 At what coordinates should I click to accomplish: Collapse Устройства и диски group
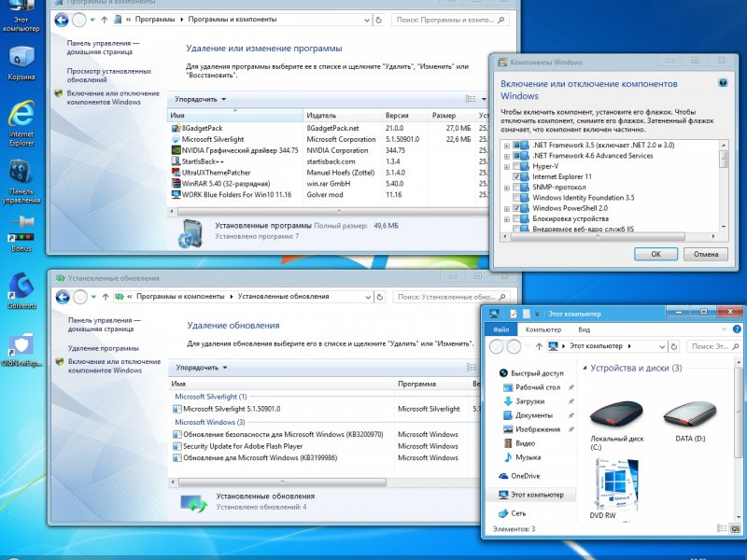tap(585, 368)
